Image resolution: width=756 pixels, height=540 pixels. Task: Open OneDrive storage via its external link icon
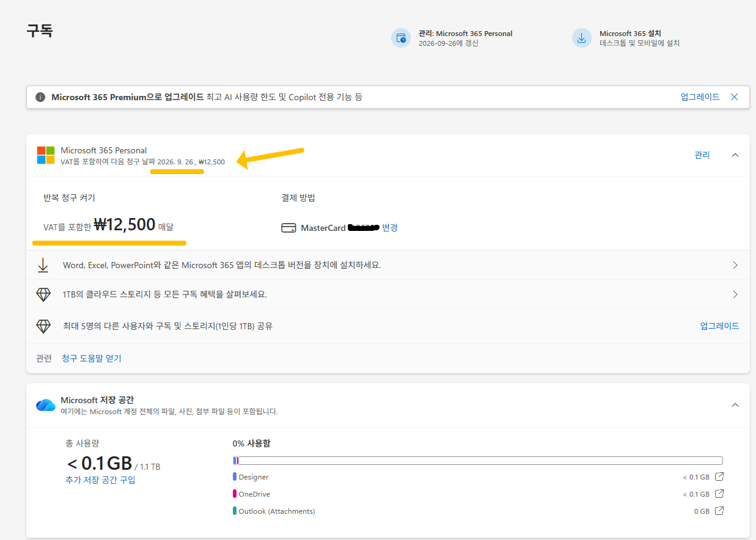pos(719,494)
